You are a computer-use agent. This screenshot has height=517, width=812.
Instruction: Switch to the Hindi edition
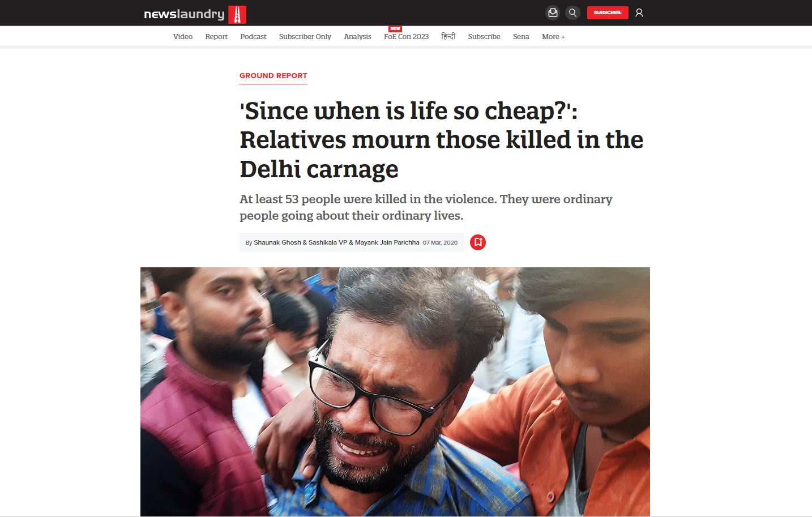pyautogui.click(x=448, y=37)
